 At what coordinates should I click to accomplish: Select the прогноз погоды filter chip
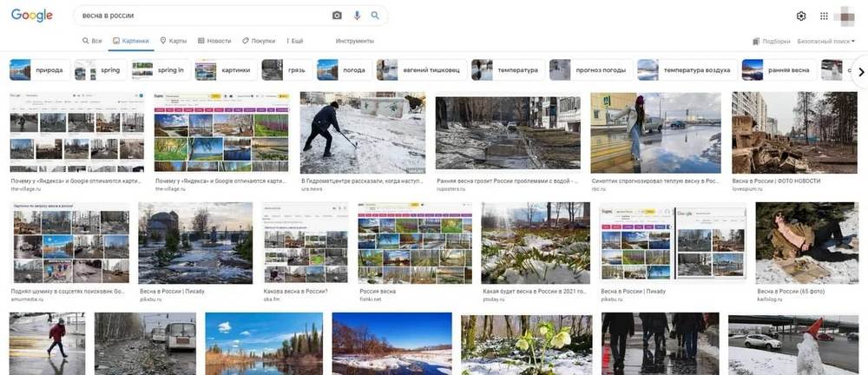click(x=590, y=70)
